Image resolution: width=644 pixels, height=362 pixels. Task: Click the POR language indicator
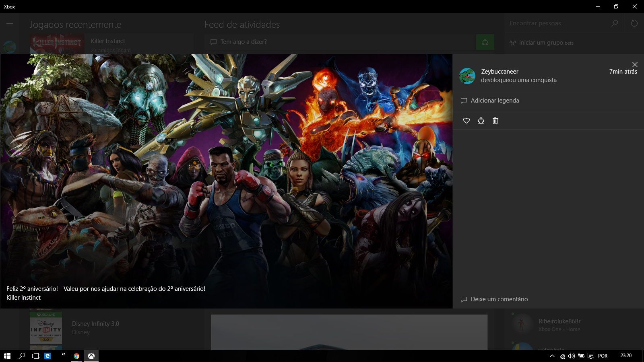point(603,356)
